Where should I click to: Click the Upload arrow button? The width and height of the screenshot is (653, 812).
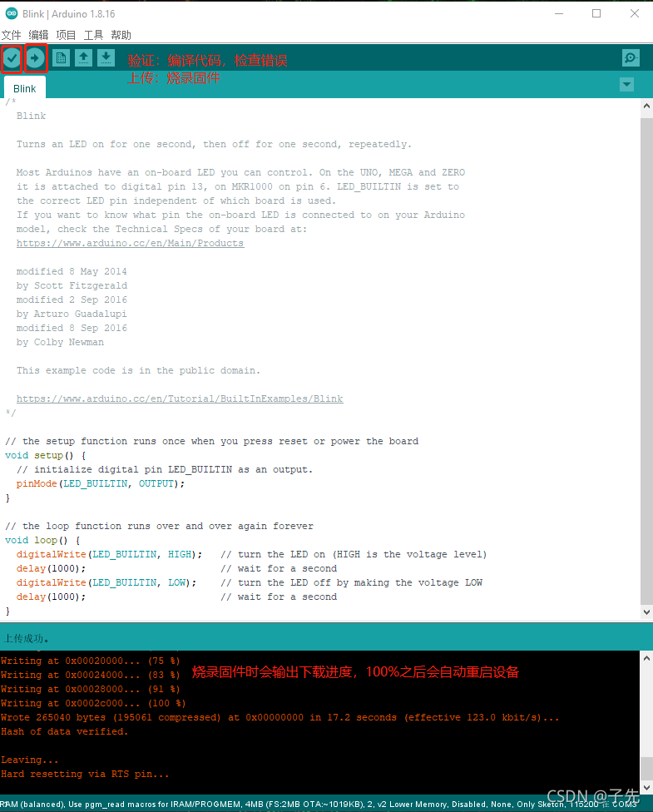point(35,58)
